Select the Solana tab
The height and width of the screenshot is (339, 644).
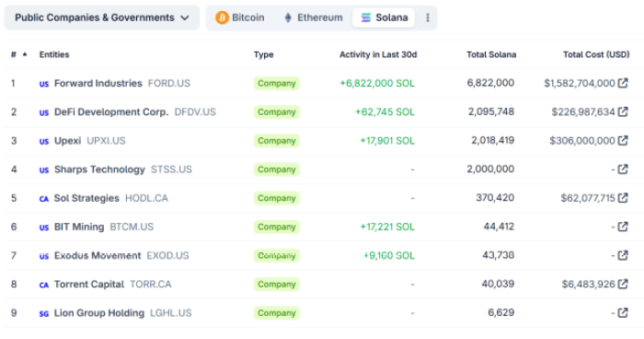[384, 18]
